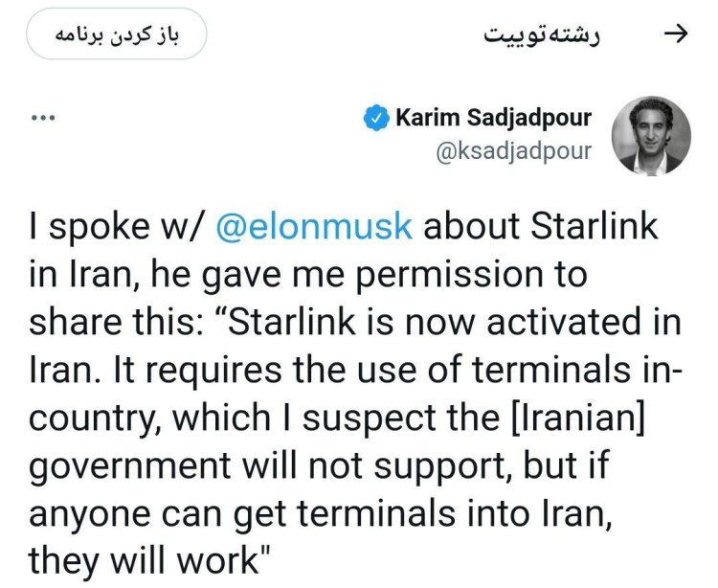Click the words 'share this:' in tweet

click(x=116, y=321)
